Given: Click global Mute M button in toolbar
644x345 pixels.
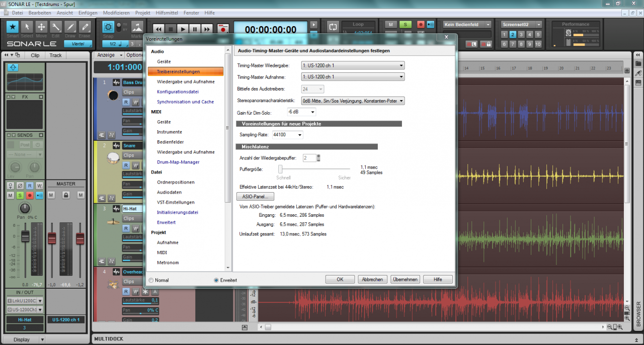Looking at the screenshot, I should click(x=391, y=24).
